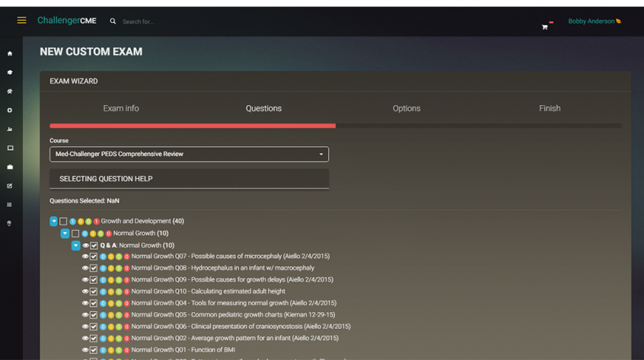The image size is (644, 360).
Task: Preview Q & A: Normal Growth with eye icon
Action: pyautogui.click(x=85, y=246)
